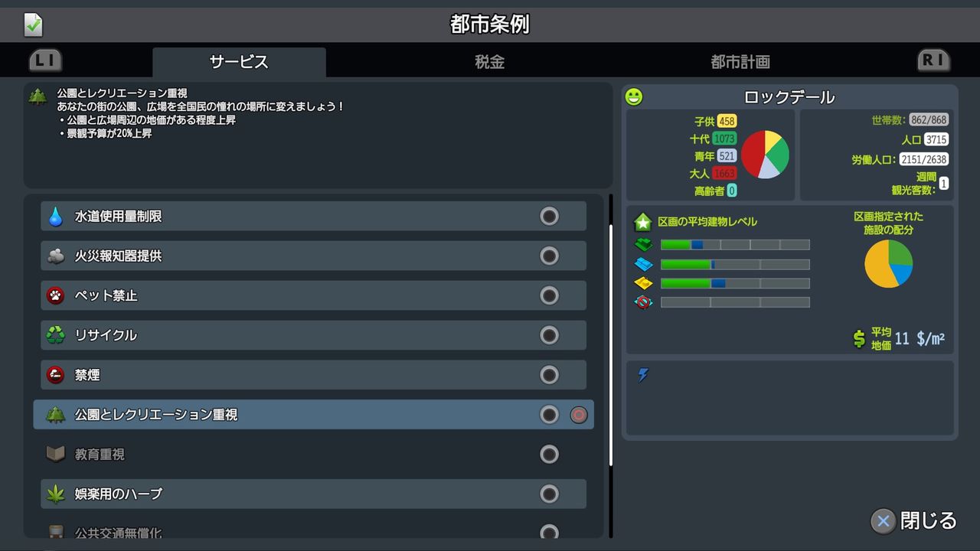The width and height of the screenshot is (980, 551).
Task: Activate the 禁煙 policy toggle
Action: click(x=550, y=375)
